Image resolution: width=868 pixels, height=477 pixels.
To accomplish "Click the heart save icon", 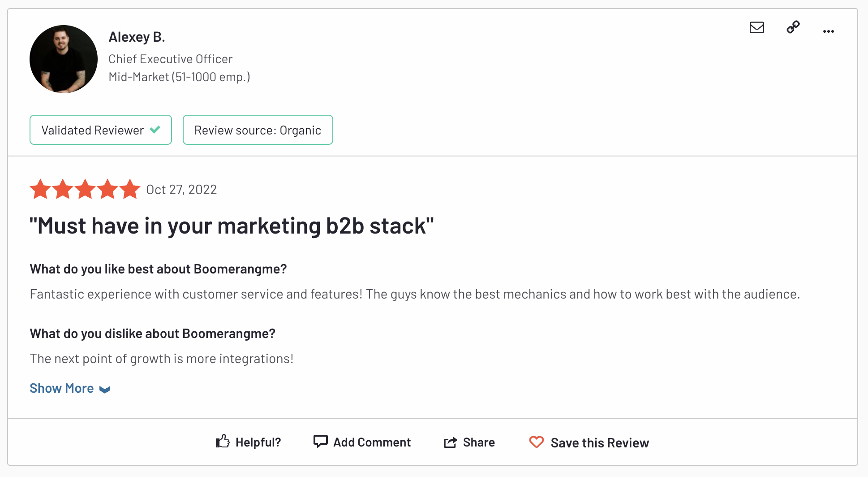I will point(537,442).
